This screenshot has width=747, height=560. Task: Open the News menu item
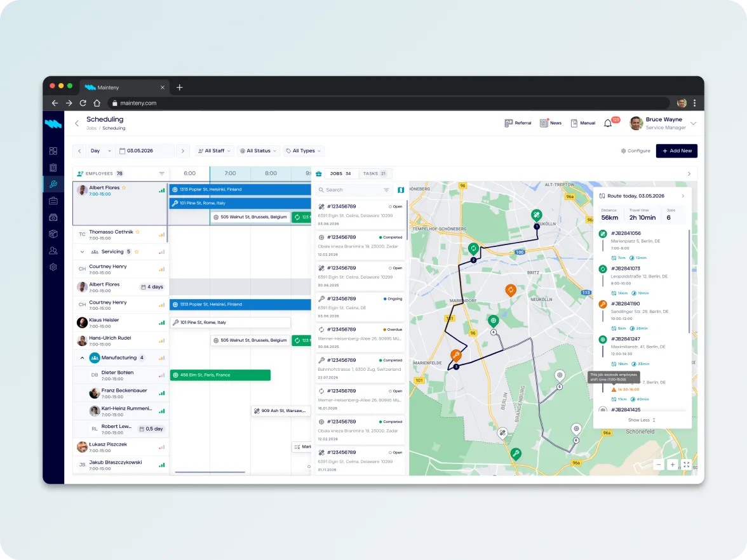point(551,123)
